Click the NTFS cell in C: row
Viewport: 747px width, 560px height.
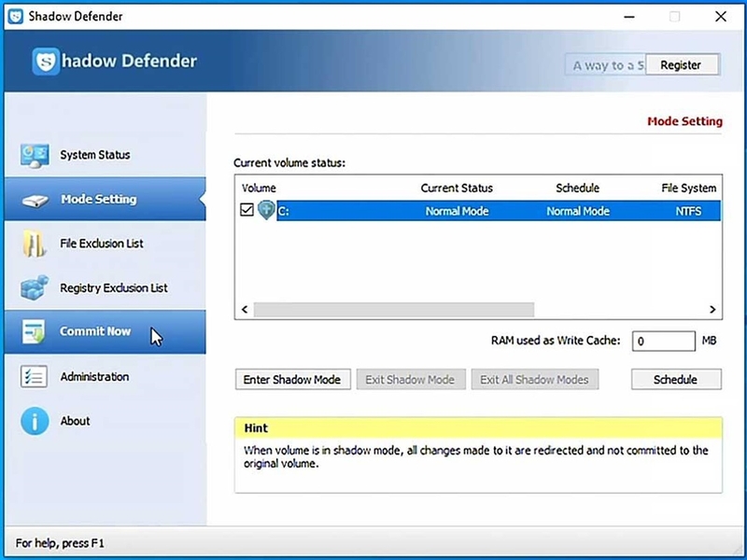click(x=688, y=211)
